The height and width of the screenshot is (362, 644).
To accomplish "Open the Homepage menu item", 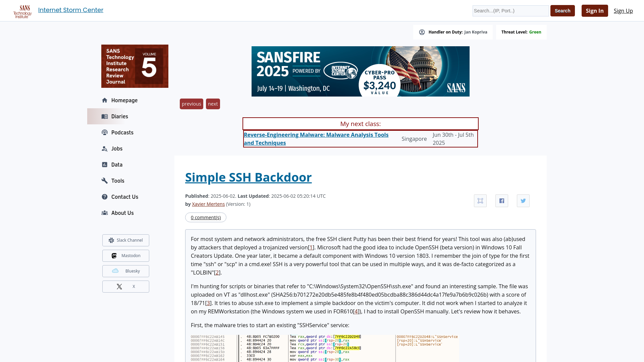I will pos(124,100).
